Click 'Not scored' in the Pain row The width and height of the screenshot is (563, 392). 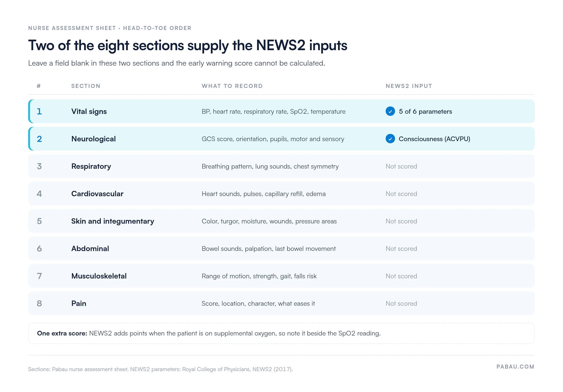(401, 304)
